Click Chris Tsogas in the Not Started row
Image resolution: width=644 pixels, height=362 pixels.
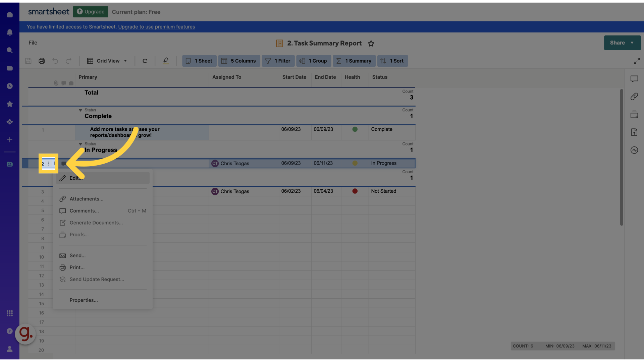235,191
